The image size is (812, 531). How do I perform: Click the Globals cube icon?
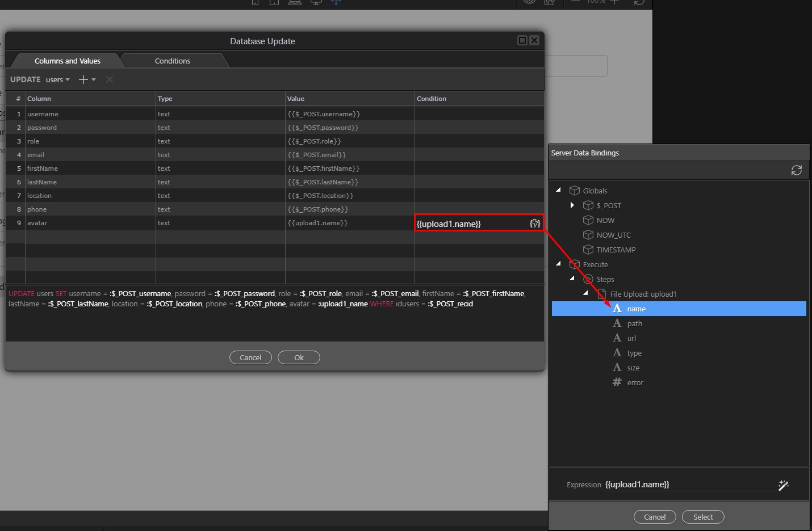point(575,191)
